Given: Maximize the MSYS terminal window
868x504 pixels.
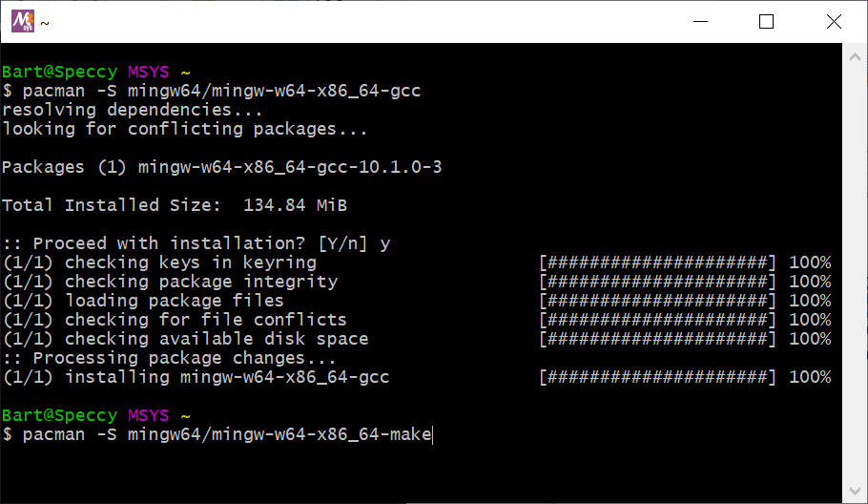Looking at the screenshot, I should pos(766,22).
